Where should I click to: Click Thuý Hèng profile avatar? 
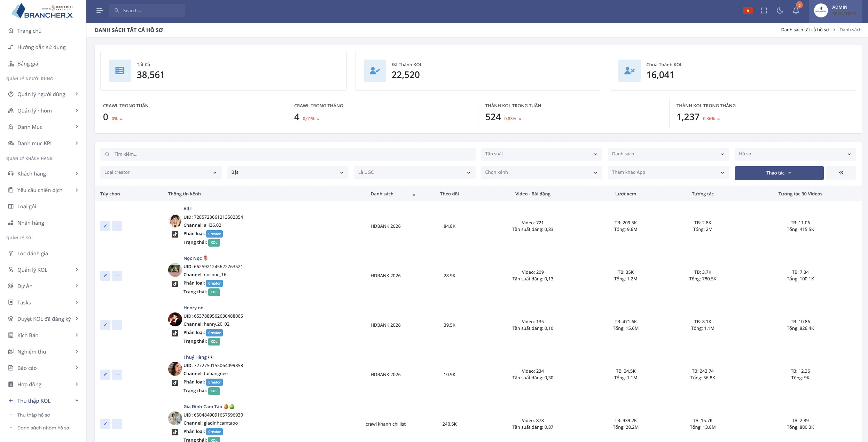pyautogui.click(x=175, y=369)
